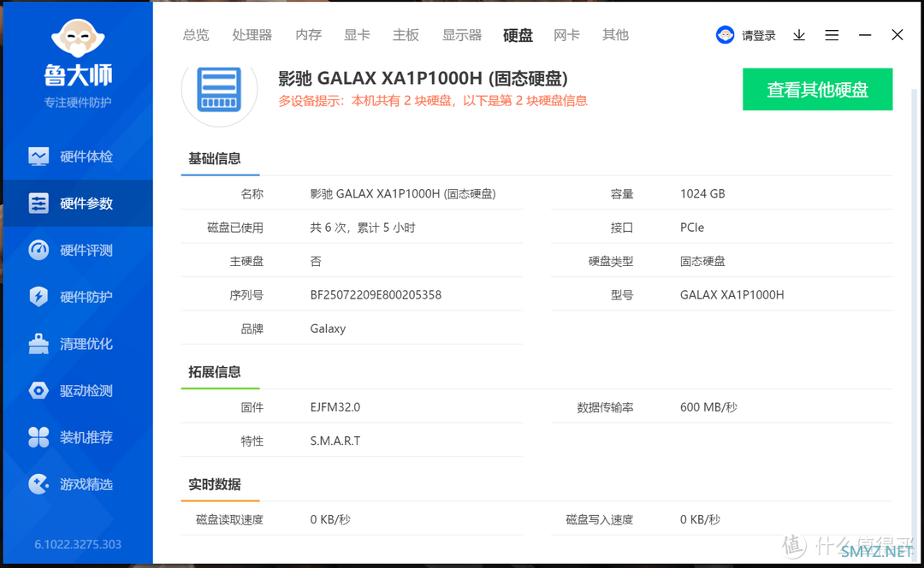Click the 拓展信息 section header
Viewport: 924px width, 568px height.
click(215, 372)
